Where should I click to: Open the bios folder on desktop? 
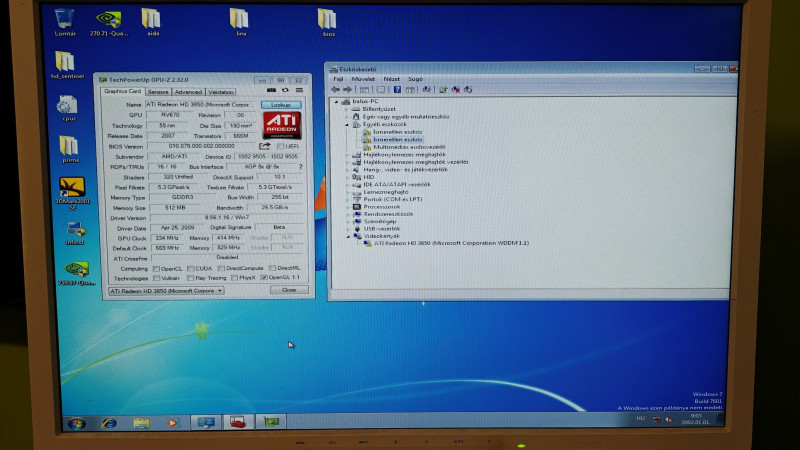tap(328, 22)
